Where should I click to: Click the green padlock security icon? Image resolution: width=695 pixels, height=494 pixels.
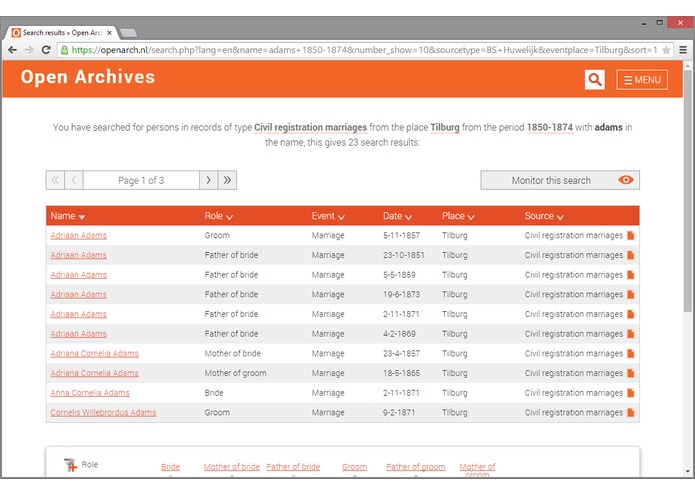64,50
